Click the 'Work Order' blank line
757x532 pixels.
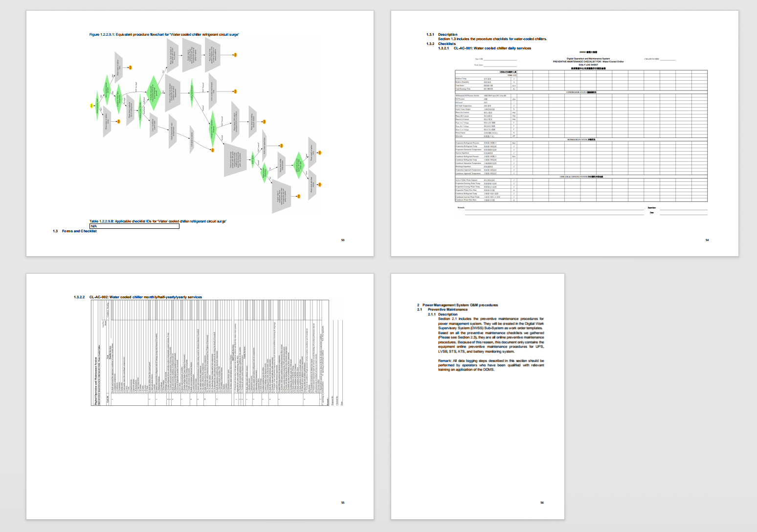(500, 66)
